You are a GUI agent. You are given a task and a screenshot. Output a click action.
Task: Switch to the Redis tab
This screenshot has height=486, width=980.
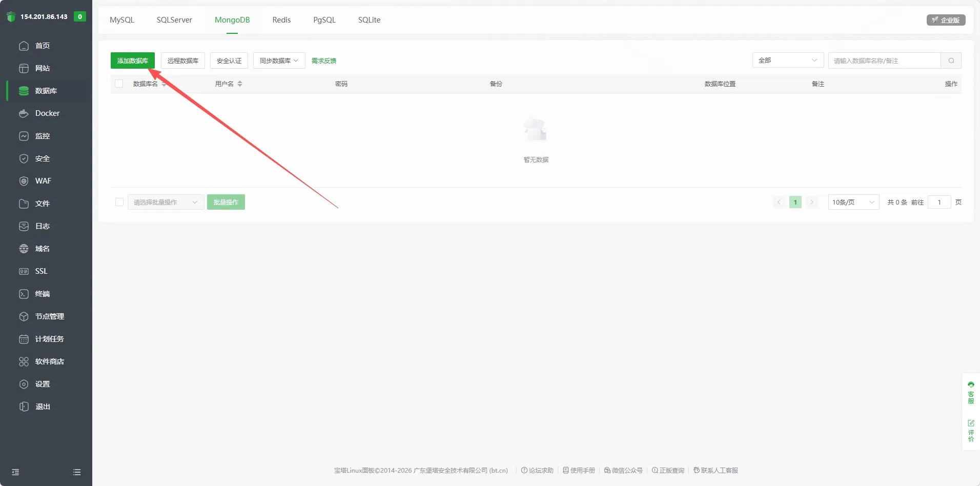[x=281, y=20]
